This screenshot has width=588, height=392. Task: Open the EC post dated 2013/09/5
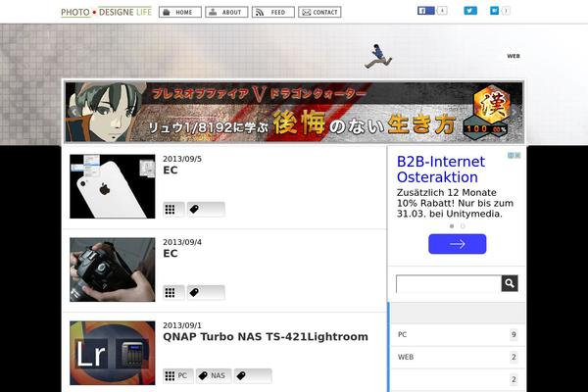[x=171, y=170]
